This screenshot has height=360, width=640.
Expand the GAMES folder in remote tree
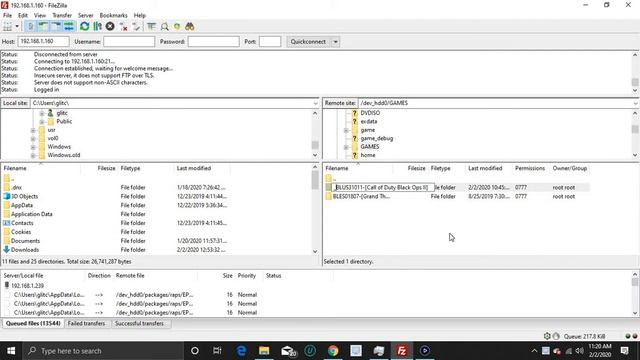click(346, 147)
